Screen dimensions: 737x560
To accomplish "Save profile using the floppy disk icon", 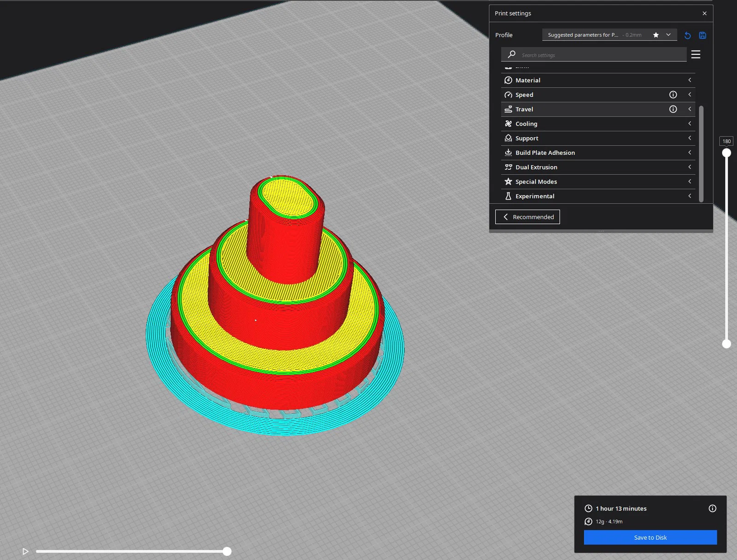I will [702, 35].
